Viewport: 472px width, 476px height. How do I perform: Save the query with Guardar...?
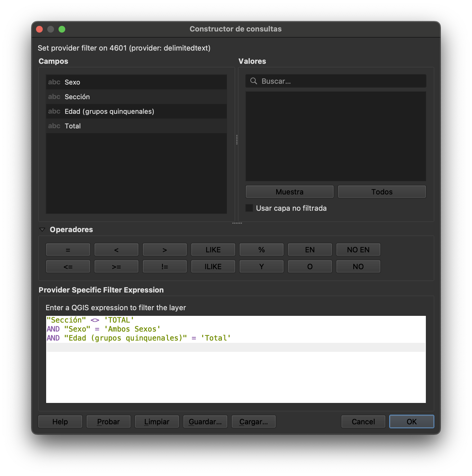click(205, 422)
